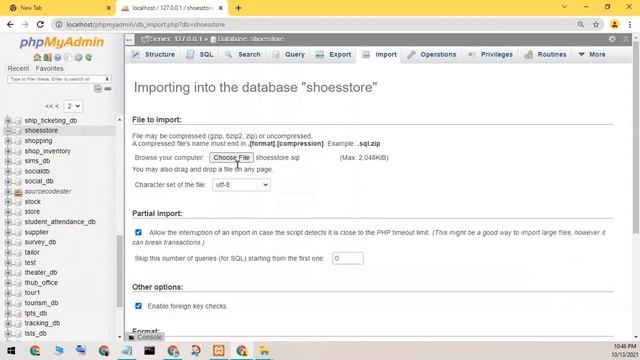This screenshot has height=360, width=640.
Task: Open File Explorer in the taskbar
Action: point(264,351)
